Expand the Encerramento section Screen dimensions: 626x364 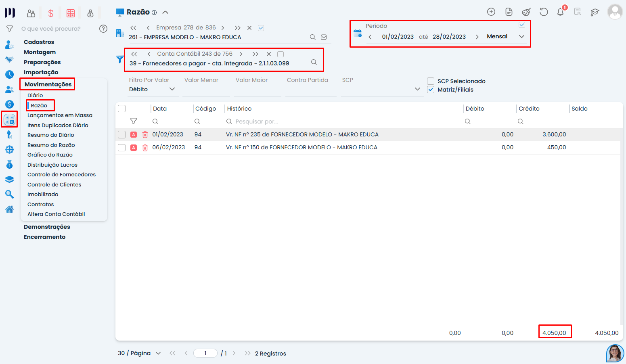pos(44,237)
